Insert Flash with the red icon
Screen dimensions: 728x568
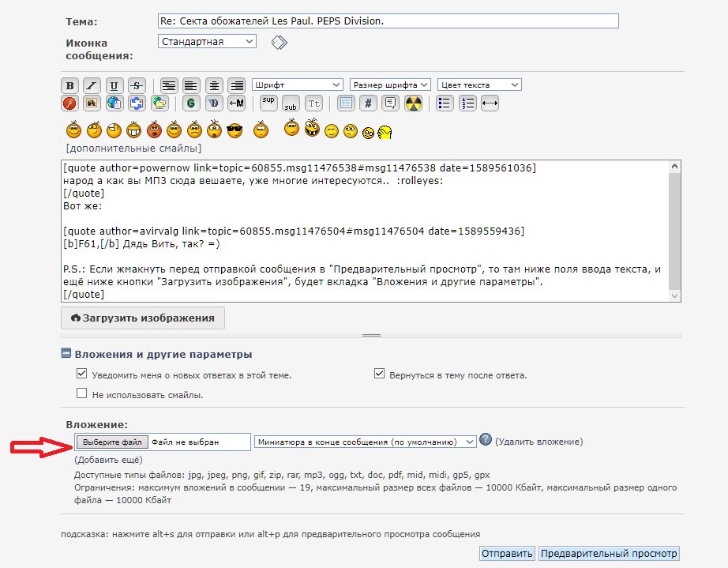point(69,103)
